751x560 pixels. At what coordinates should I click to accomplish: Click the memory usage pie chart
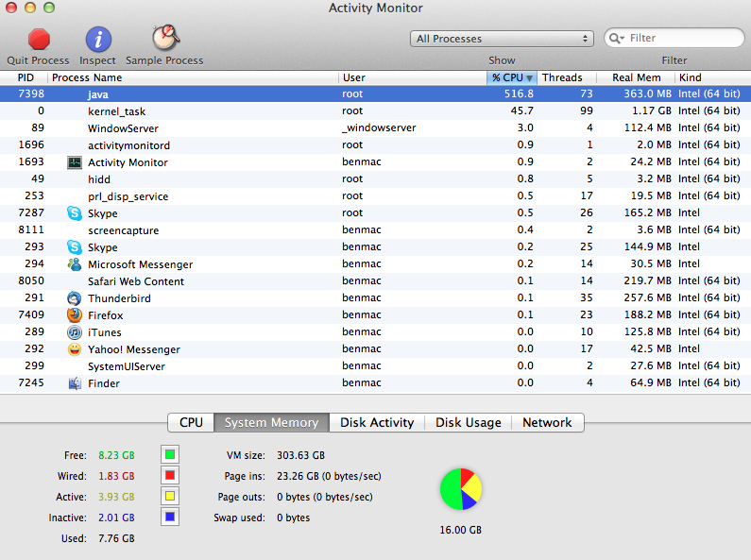tap(461, 489)
